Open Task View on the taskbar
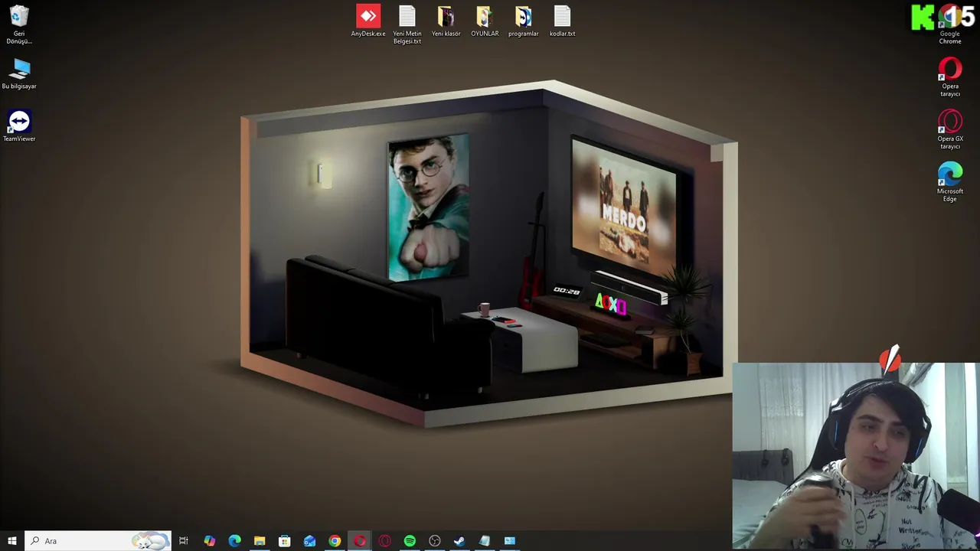The height and width of the screenshot is (551, 980). (x=184, y=541)
